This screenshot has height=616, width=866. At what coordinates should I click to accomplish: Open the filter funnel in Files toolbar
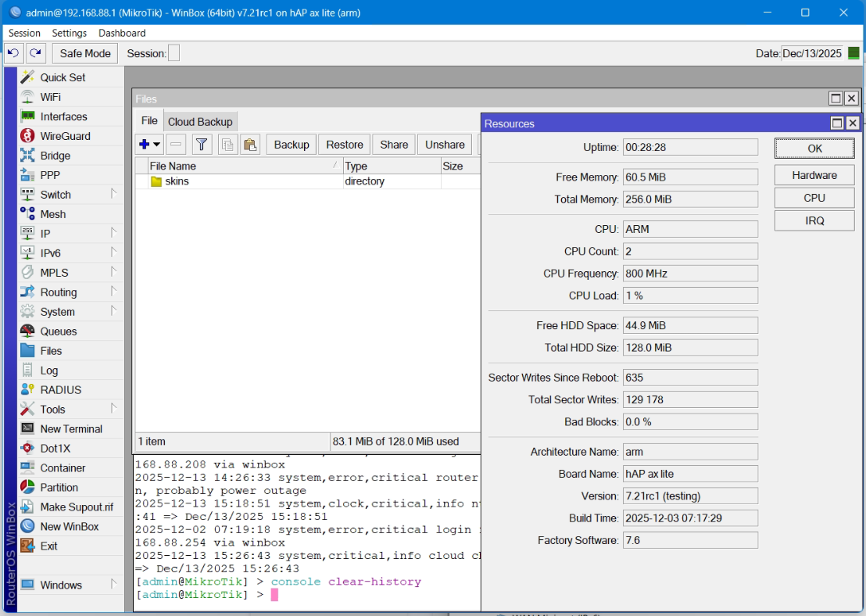coord(202,145)
